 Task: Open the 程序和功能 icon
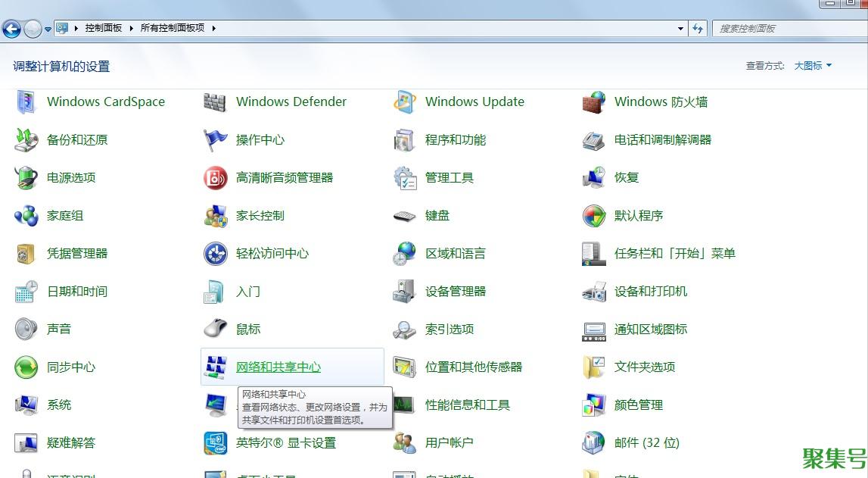(404, 139)
